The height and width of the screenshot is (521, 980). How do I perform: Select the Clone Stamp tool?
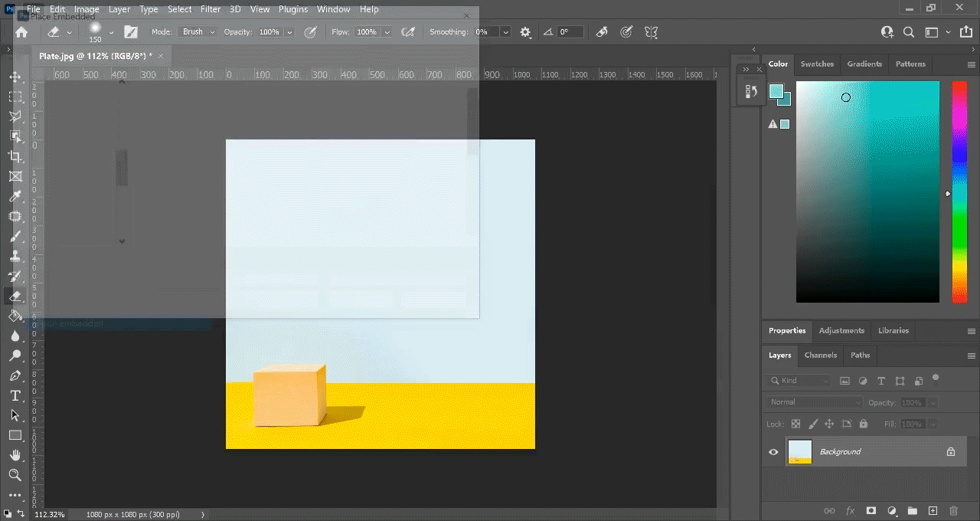[15, 257]
